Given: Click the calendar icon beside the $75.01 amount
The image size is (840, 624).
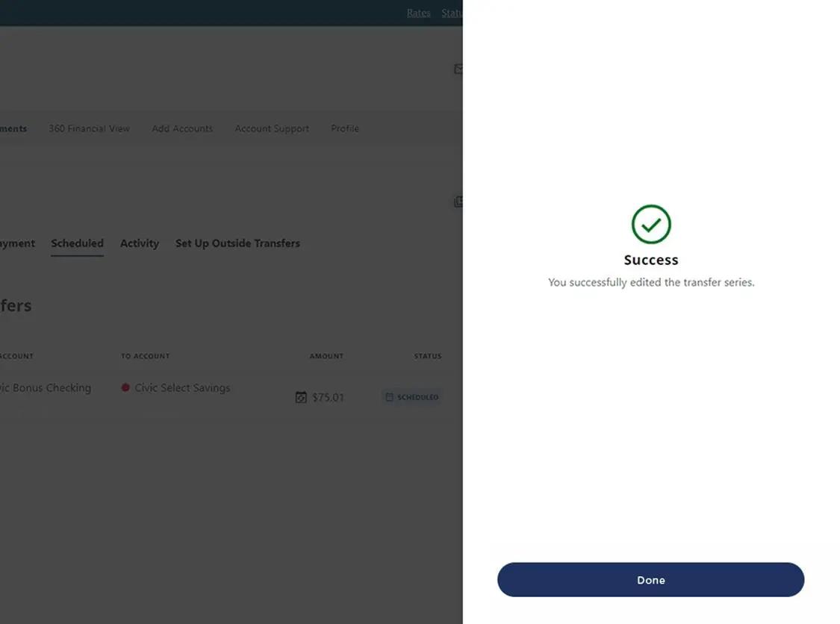Looking at the screenshot, I should pos(302,397).
